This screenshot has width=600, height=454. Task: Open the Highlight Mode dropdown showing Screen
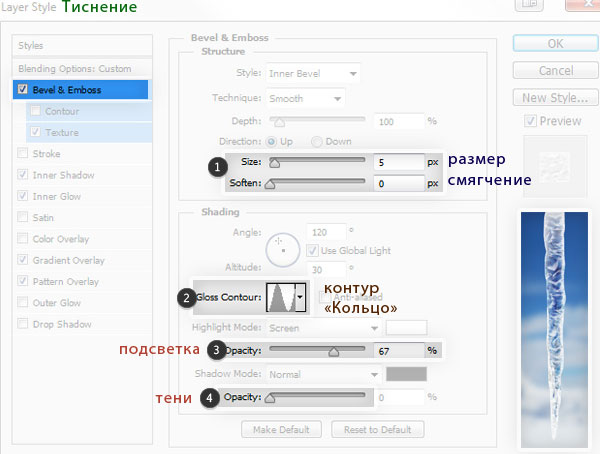[x=323, y=328]
